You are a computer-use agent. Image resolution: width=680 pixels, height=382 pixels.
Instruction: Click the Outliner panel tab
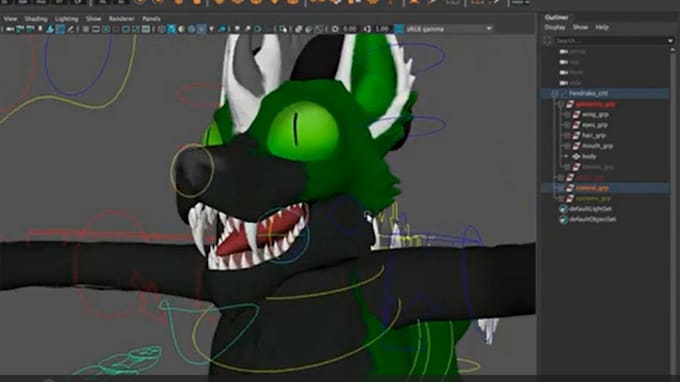coord(556,17)
